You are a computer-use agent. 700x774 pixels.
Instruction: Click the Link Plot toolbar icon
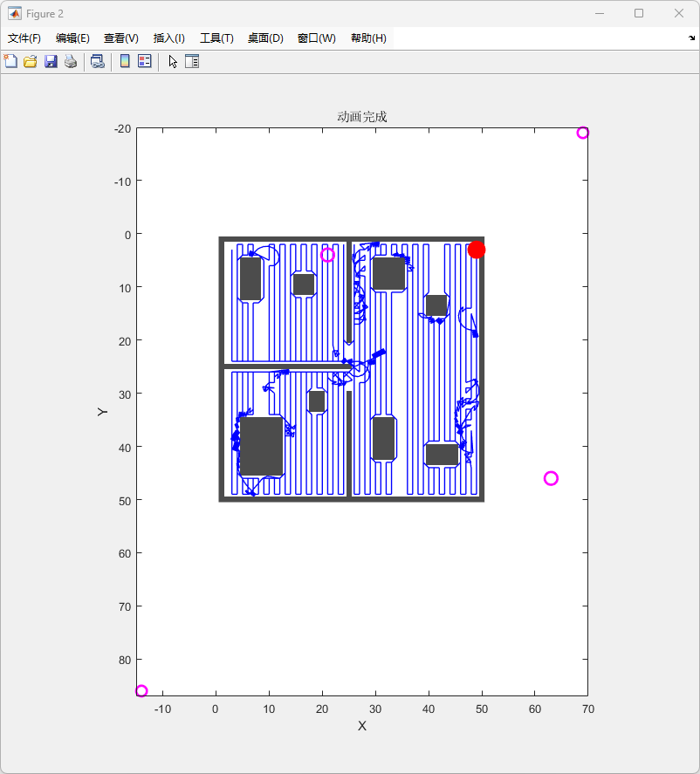[98, 61]
